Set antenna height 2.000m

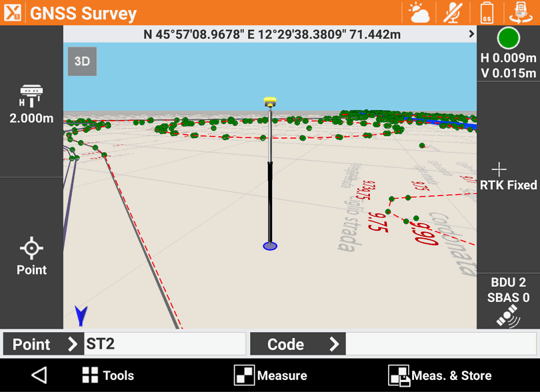(x=31, y=105)
